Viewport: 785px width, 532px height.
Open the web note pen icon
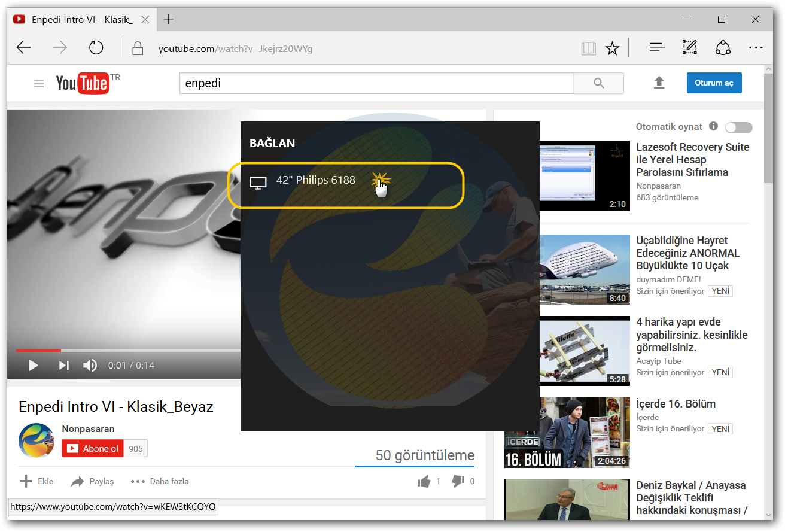tap(690, 48)
